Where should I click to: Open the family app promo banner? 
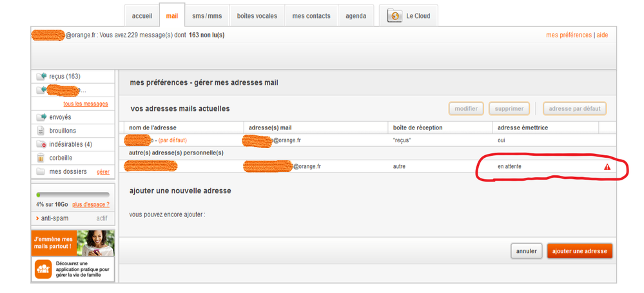(x=73, y=270)
